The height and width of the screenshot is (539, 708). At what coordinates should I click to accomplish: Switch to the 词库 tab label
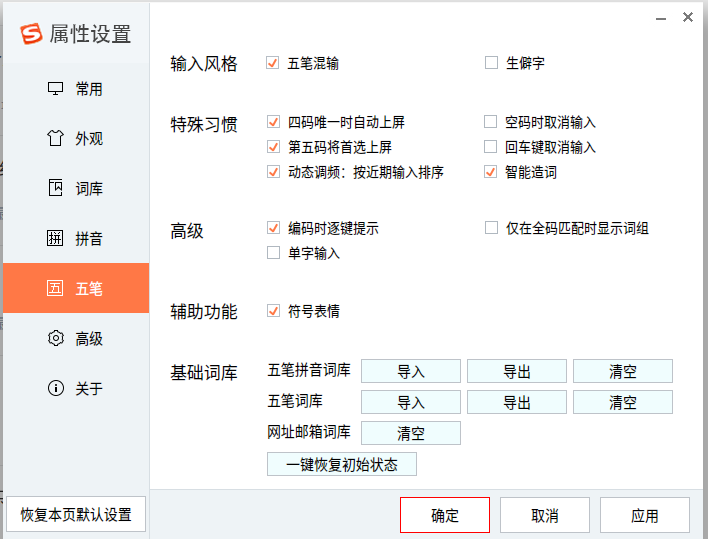(x=89, y=188)
